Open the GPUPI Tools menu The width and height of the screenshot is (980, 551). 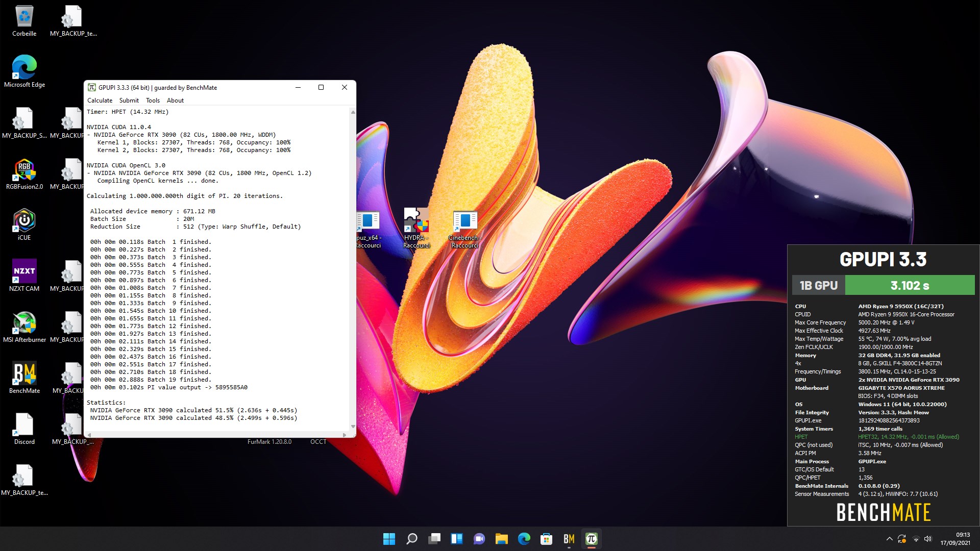(153, 101)
